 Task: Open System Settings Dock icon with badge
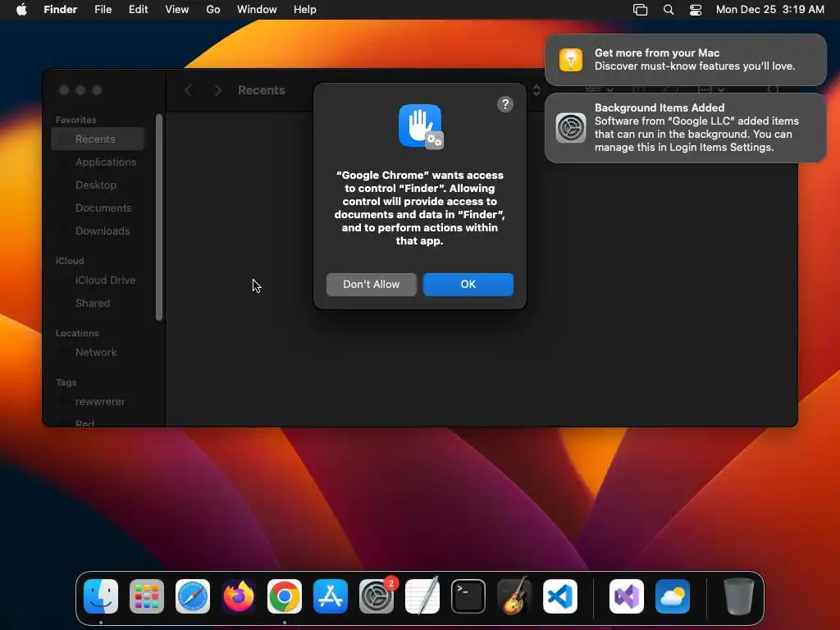coord(376,596)
